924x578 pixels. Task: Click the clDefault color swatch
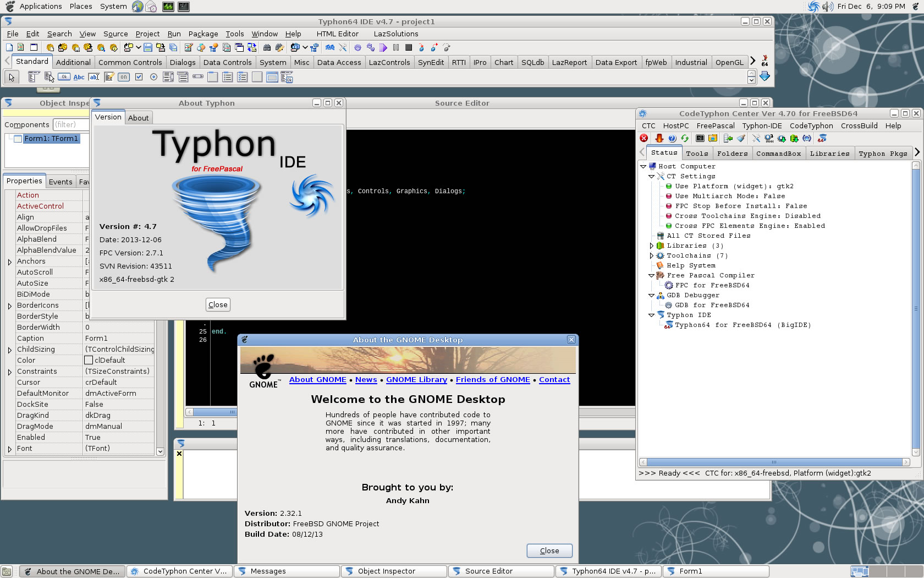click(x=89, y=361)
